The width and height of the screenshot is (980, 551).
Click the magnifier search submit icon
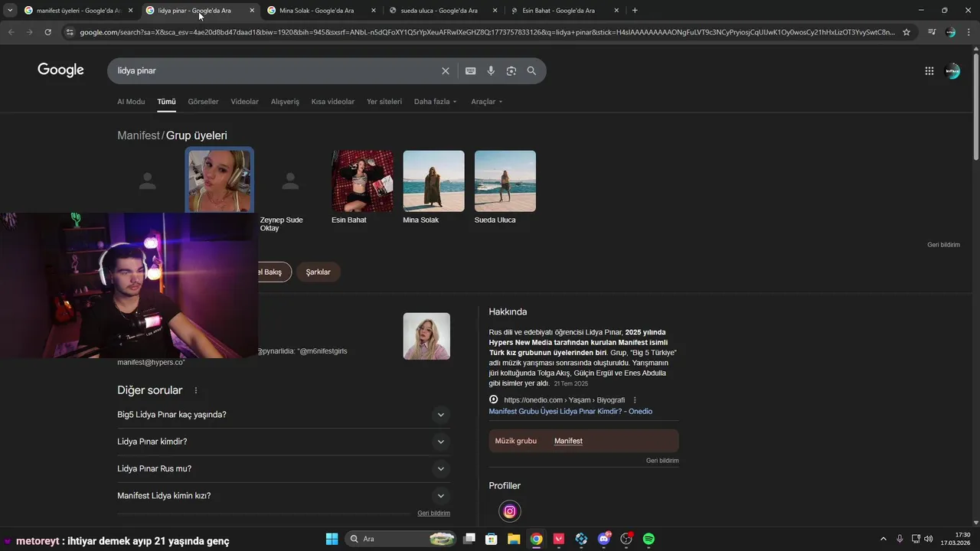click(x=531, y=70)
